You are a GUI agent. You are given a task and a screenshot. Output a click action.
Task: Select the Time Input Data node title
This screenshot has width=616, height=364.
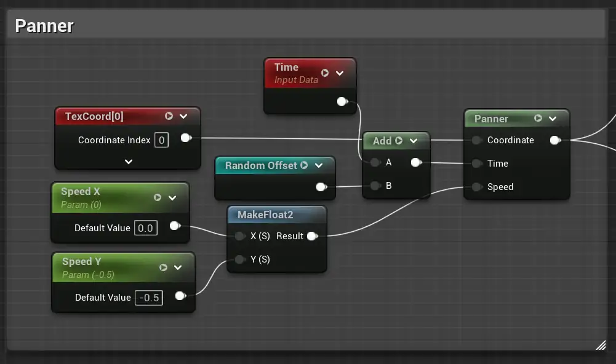(x=286, y=67)
